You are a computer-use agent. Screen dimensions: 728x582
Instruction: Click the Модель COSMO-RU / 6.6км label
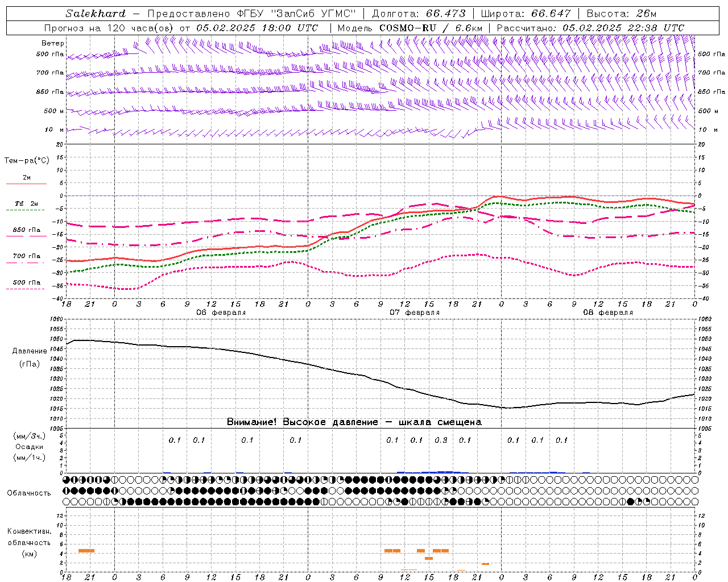tap(410, 28)
